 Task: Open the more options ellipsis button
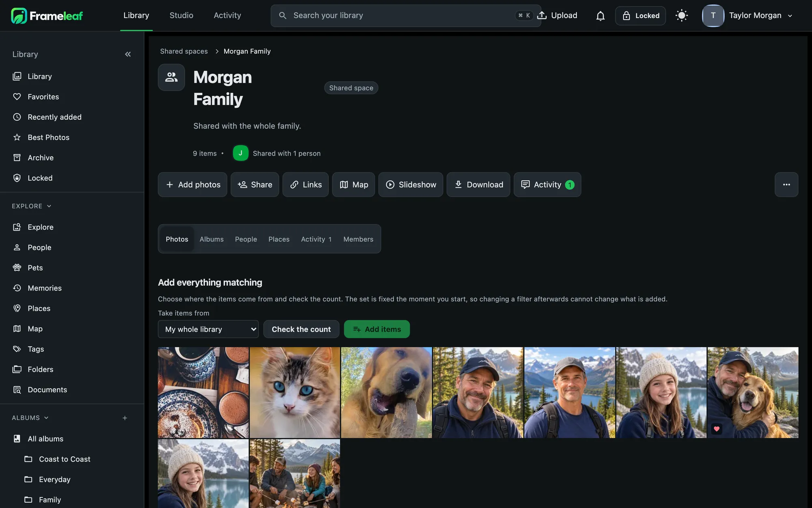786,185
